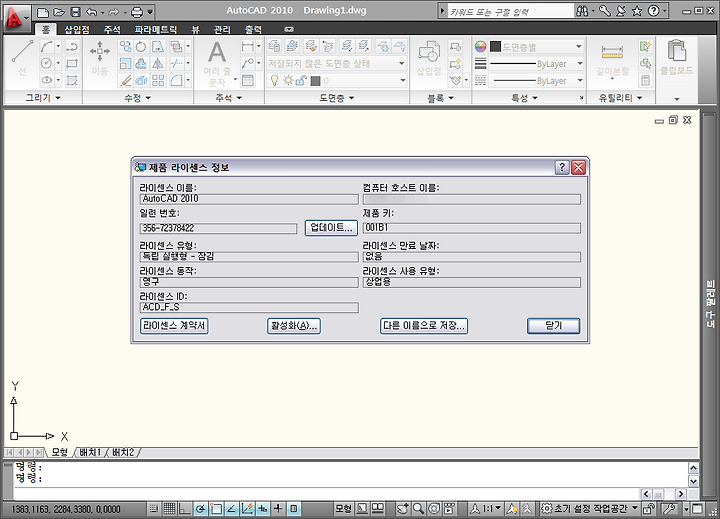Select the Circle draw tool
Viewport: 720px width, 519px height.
(47, 63)
